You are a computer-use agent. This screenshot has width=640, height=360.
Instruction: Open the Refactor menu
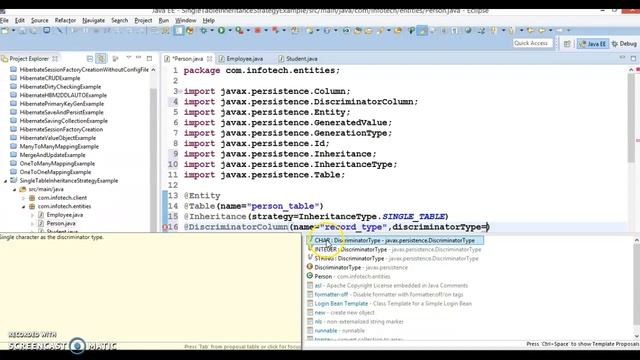click(65, 20)
